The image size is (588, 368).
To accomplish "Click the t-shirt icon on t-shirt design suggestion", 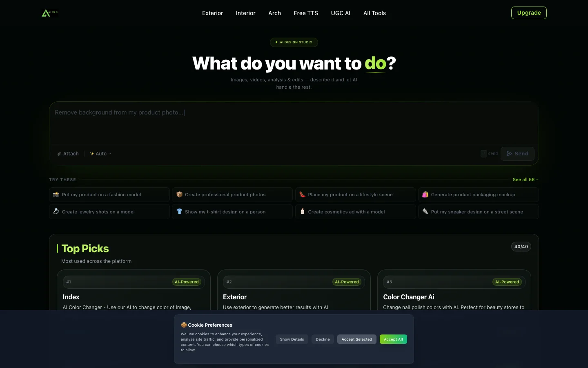I will 179,211.
